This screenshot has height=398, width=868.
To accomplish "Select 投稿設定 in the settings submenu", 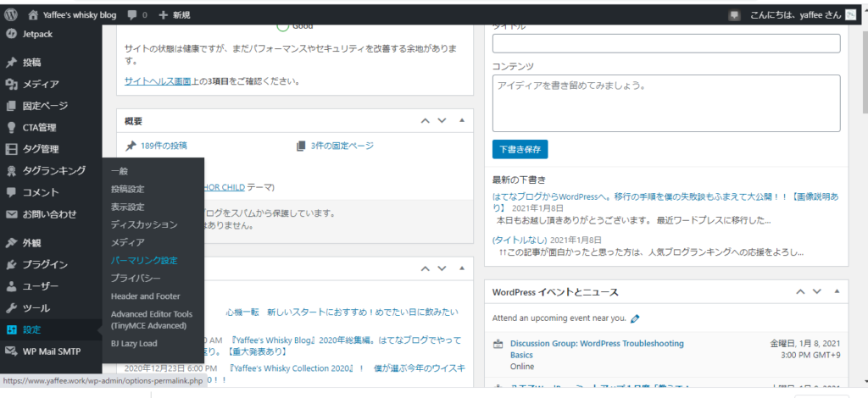I will [127, 189].
